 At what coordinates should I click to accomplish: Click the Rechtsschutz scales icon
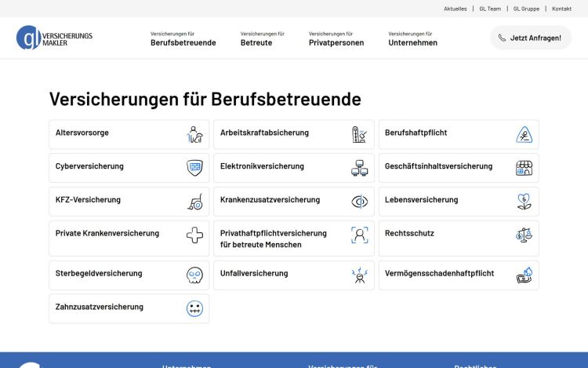pyautogui.click(x=524, y=235)
